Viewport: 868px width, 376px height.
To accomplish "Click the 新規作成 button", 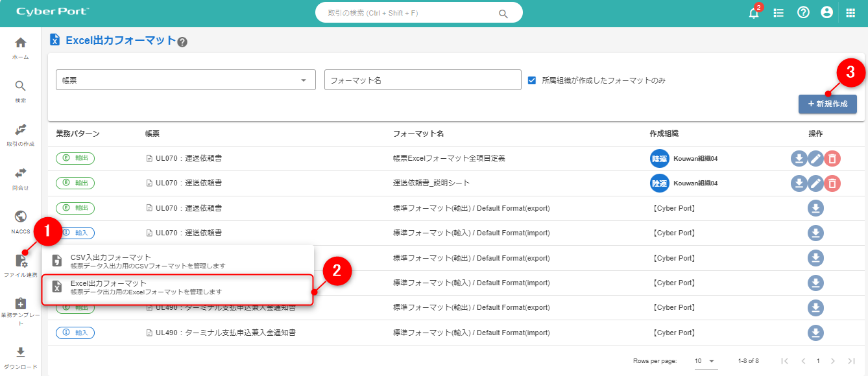I will [827, 104].
